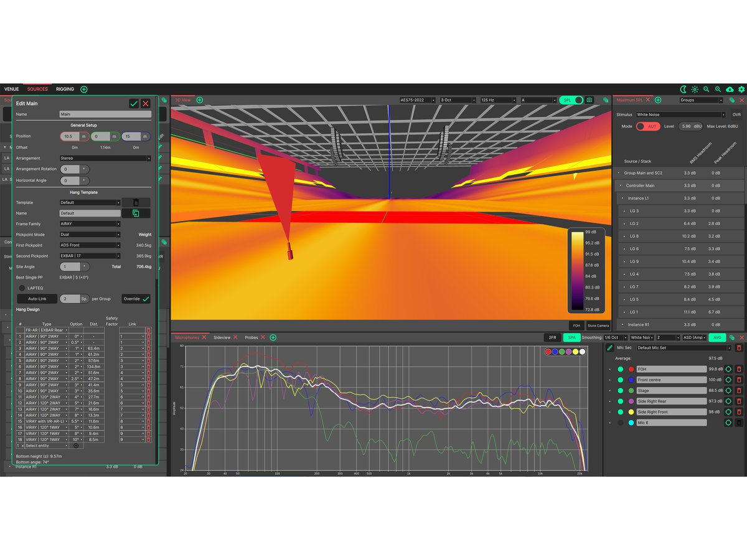Click the OVR button
Image resolution: width=747 pixels, height=560 pixels.
pyautogui.click(x=736, y=114)
